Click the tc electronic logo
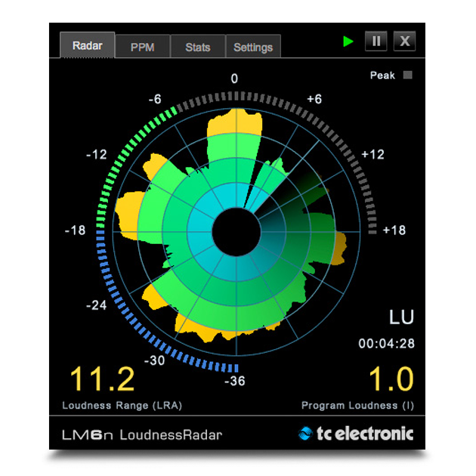The height and width of the screenshot is (476, 476). click(x=356, y=433)
